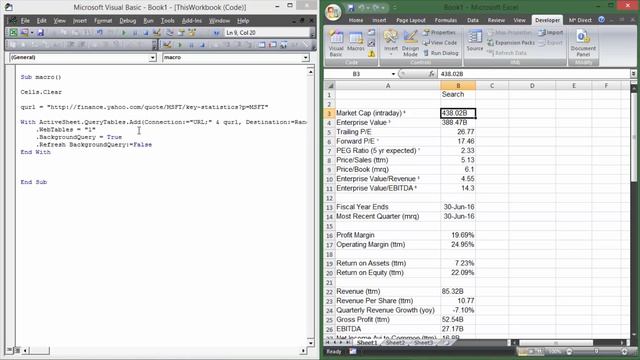Click Run play icon on the Debug toolbar
The width and height of the screenshot is (640, 360).
pyautogui.click(x=180, y=45)
